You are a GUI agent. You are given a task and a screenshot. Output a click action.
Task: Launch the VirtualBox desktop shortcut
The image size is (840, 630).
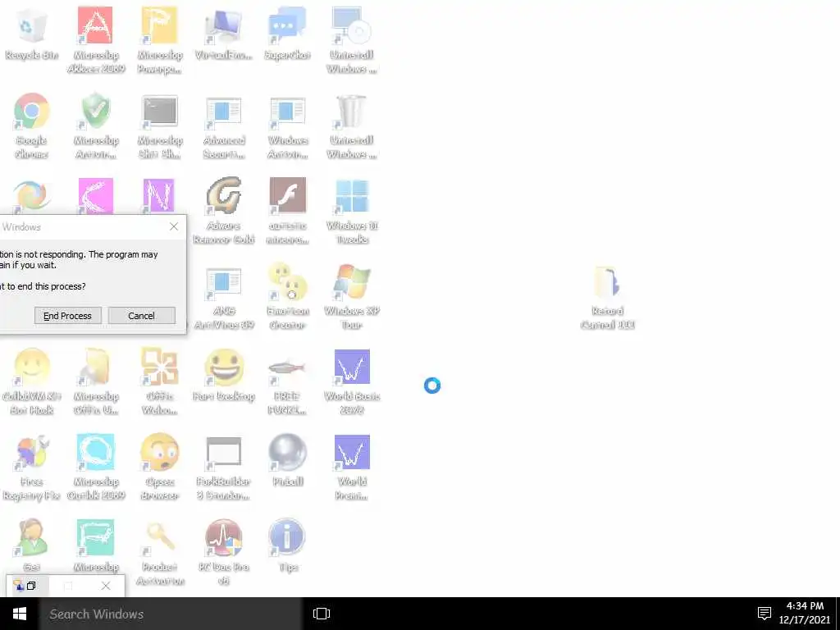pos(223,33)
